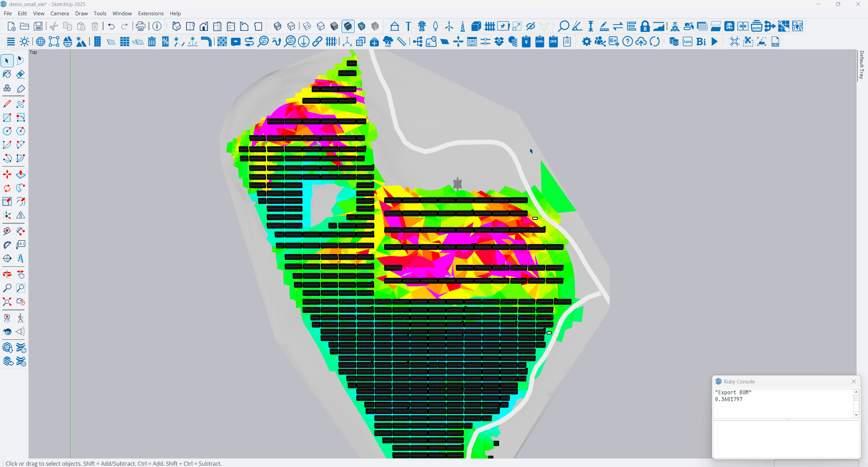Viewport: 868px width, 467px height.
Task: Open the Extensions menu
Action: tap(151, 13)
